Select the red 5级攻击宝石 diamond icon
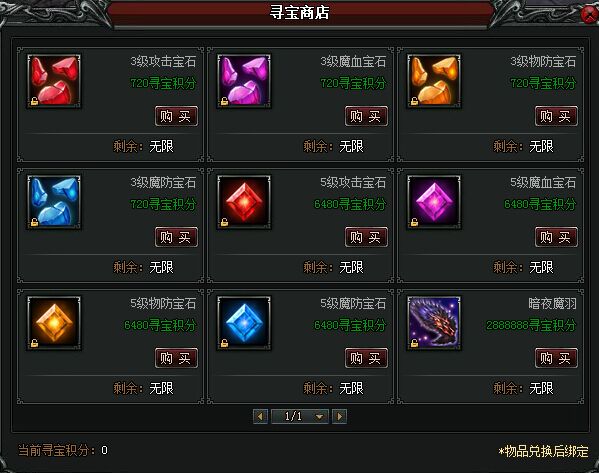Image resolution: width=599 pixels, height=473 pixels. [x=244, y=202]
